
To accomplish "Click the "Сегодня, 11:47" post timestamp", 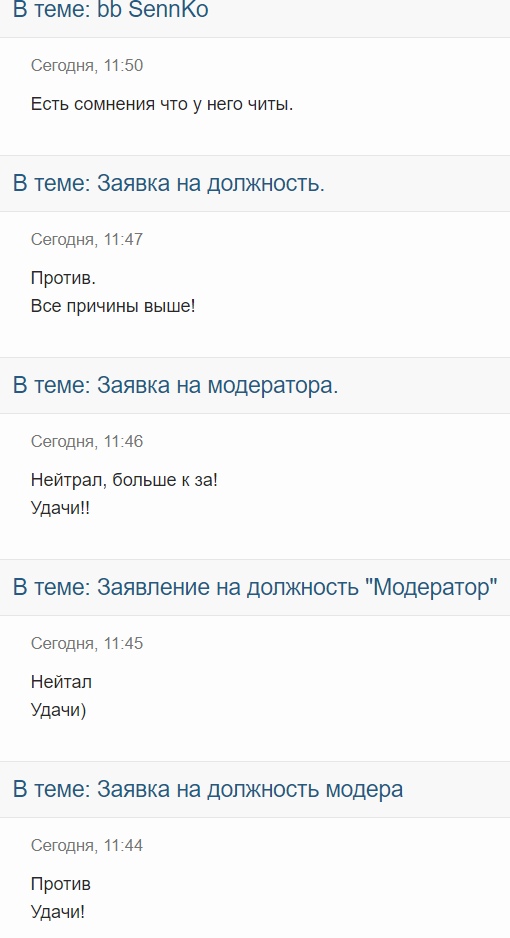I will point(87,239).
